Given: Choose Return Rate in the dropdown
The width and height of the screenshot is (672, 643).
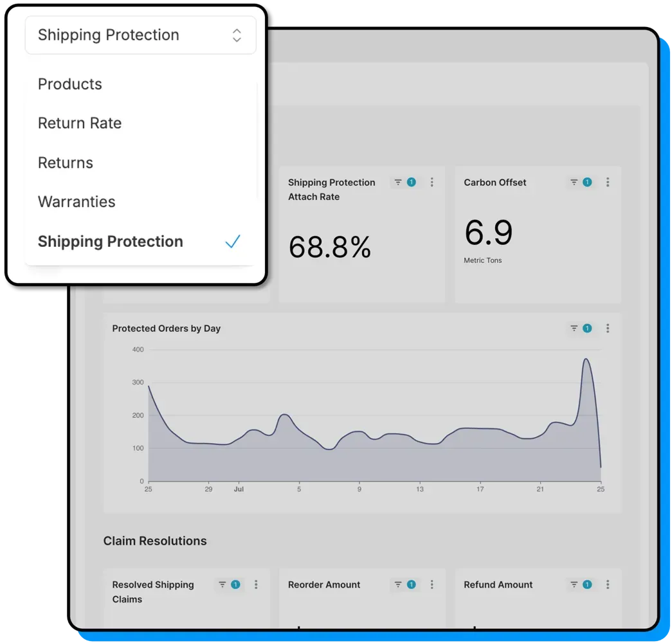Looking at the screenshot, I should pyautogui.click(x=80, y=123).
